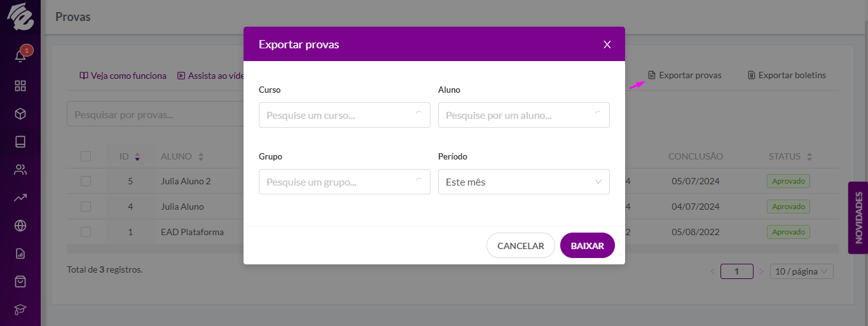Open the trending chart icon in sidebar
The width and height of the screenshot is (868, 326).
20,198
